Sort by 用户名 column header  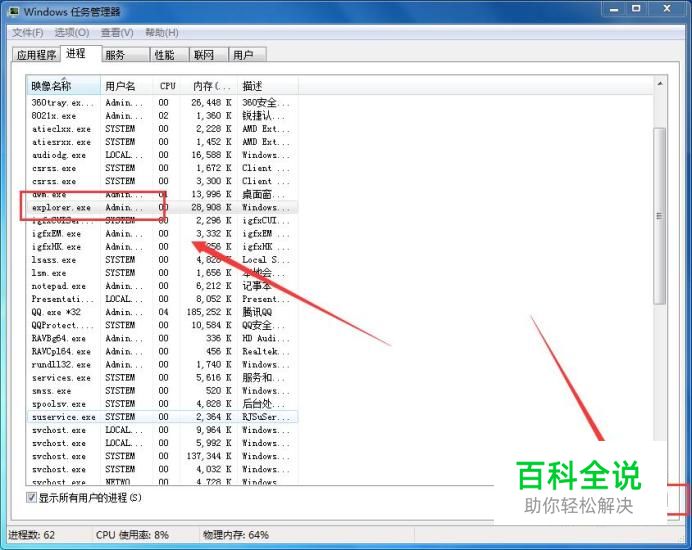[127, 86]
